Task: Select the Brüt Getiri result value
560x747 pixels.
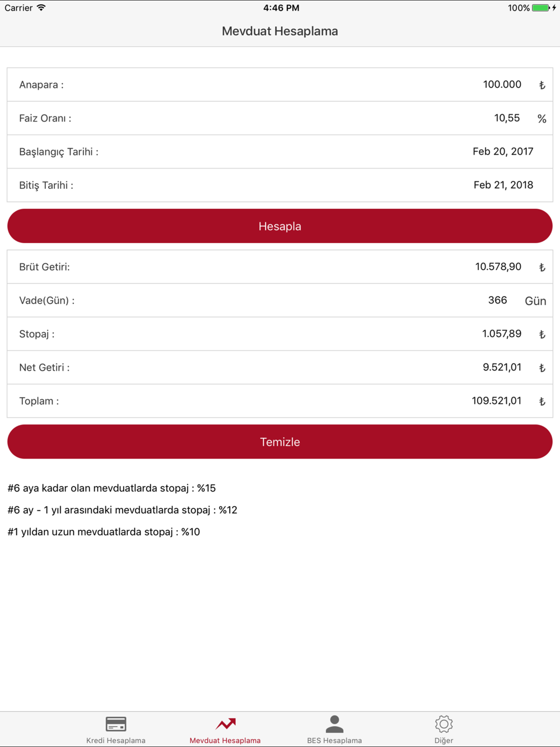Action: click(498, 267)
